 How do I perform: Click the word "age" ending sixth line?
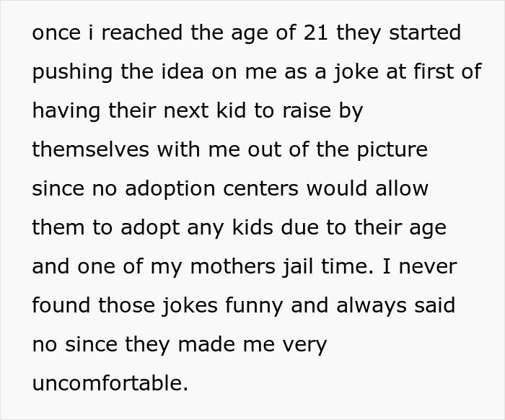tap(427, 227)
